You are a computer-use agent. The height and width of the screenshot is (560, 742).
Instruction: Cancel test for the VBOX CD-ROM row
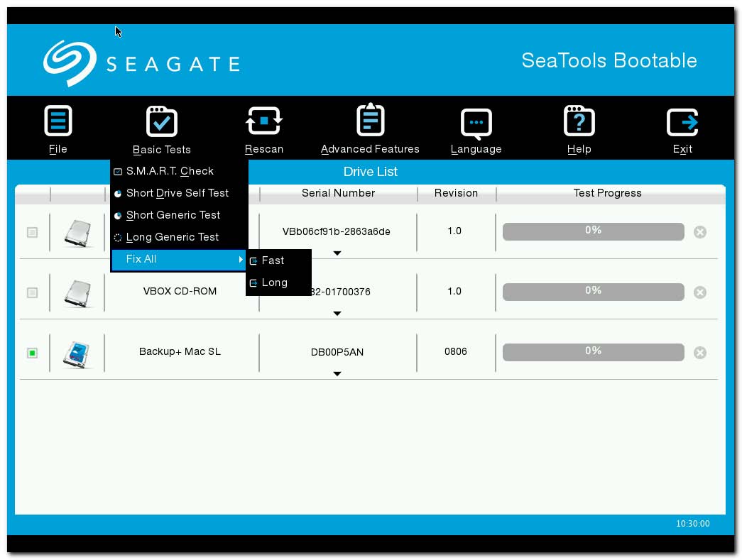pos(700,292)
